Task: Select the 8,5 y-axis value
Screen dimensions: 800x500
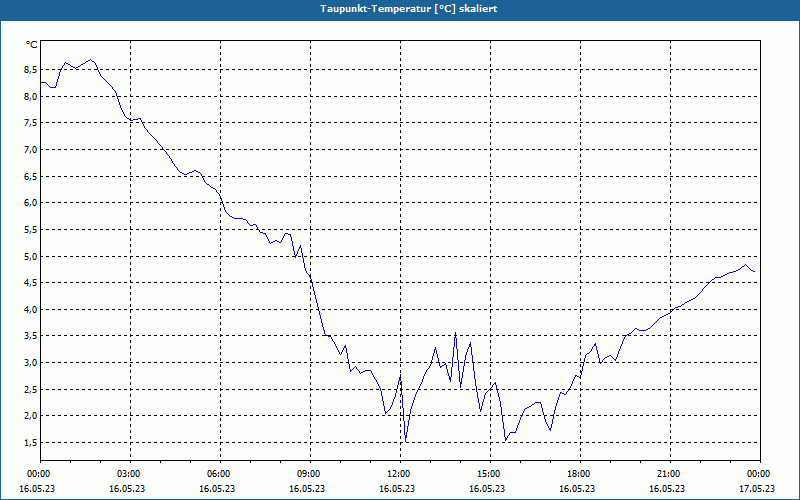Action: click(31, 70)
